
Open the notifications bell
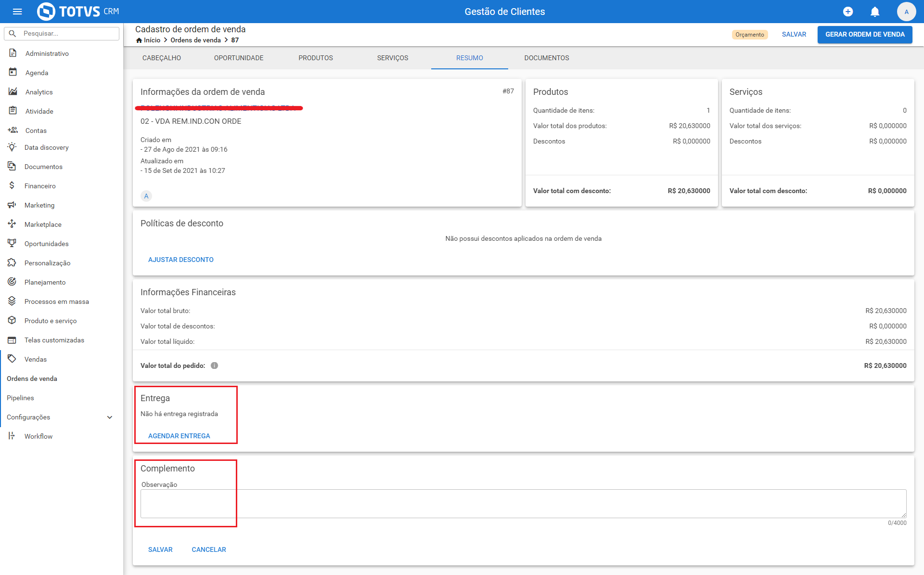[x=875, y=12]
